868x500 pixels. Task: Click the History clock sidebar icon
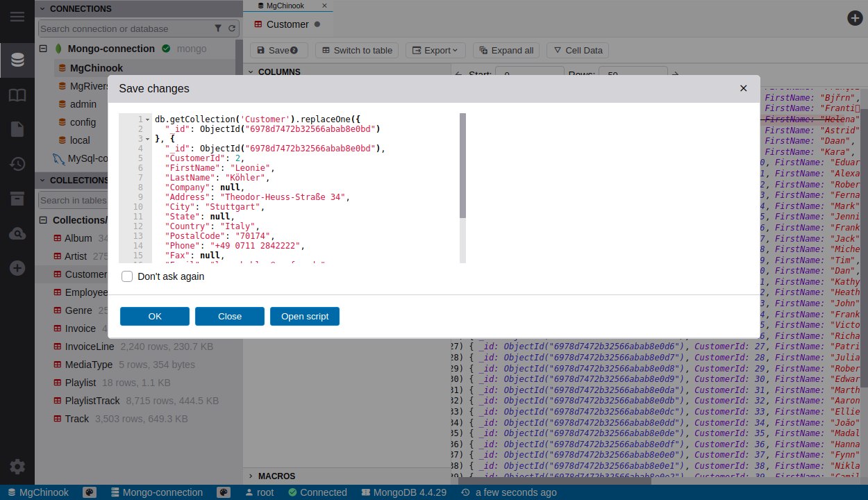click(17, 164)
